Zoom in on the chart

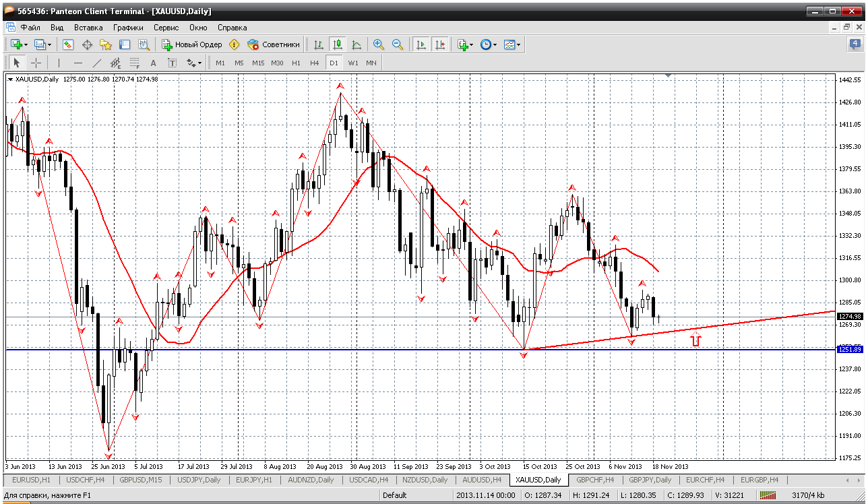click(x=379, y=44)
